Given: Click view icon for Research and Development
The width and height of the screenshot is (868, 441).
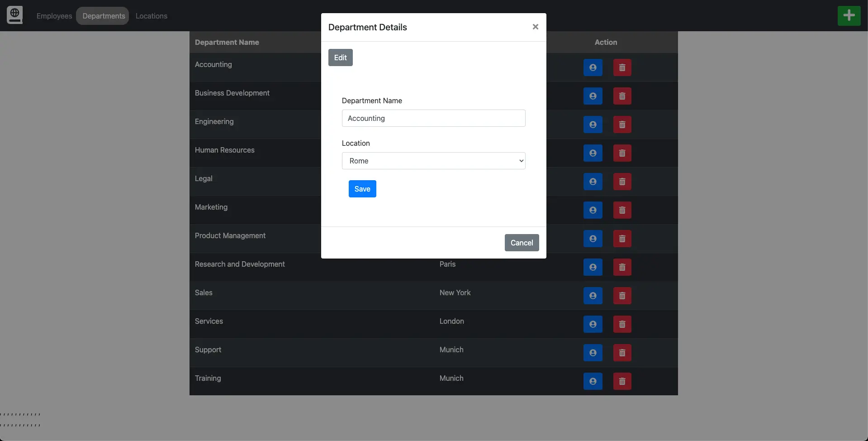Looking at the screenshot, I should (593, 268).
